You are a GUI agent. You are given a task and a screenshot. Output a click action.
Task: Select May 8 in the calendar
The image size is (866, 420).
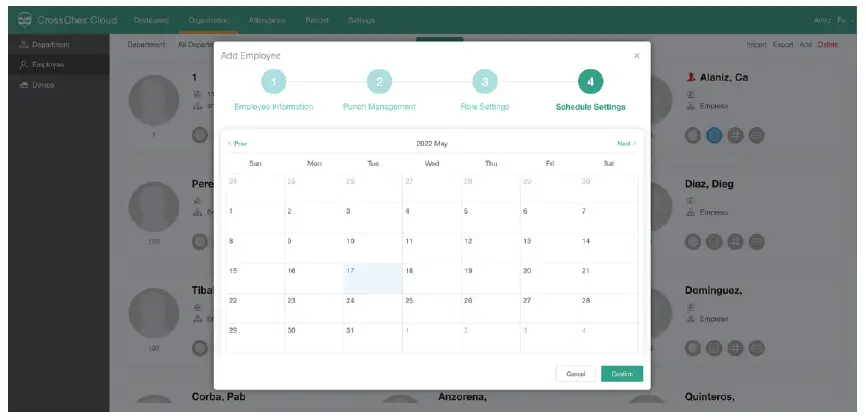point(255,248)
